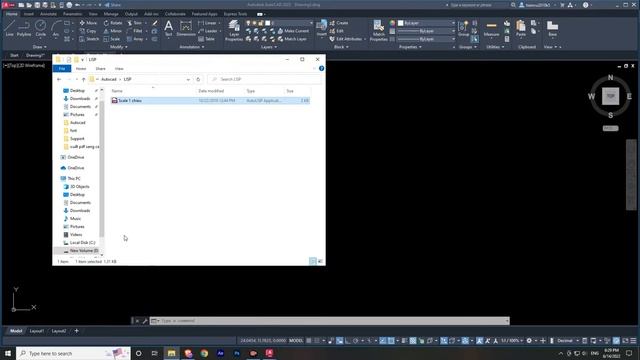The height and width of the screenshot is (360, 640).
Task: Activate the Mirror command
Action: 113,31
